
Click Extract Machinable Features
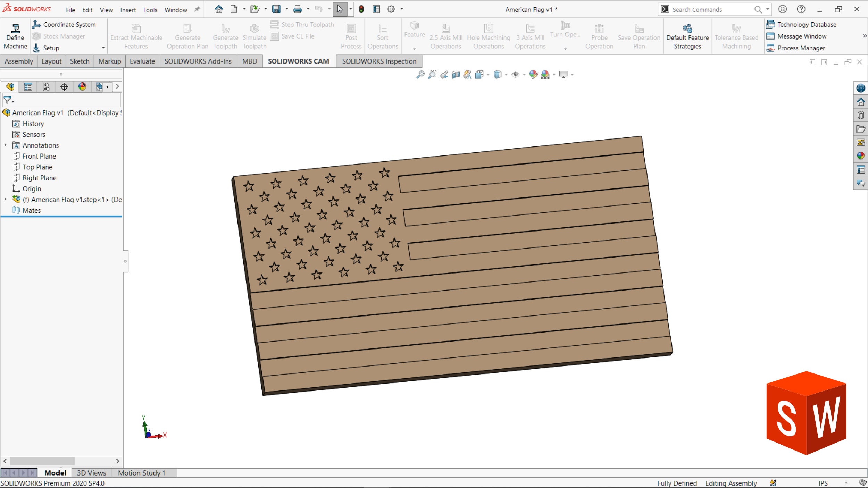pos(136,35)
